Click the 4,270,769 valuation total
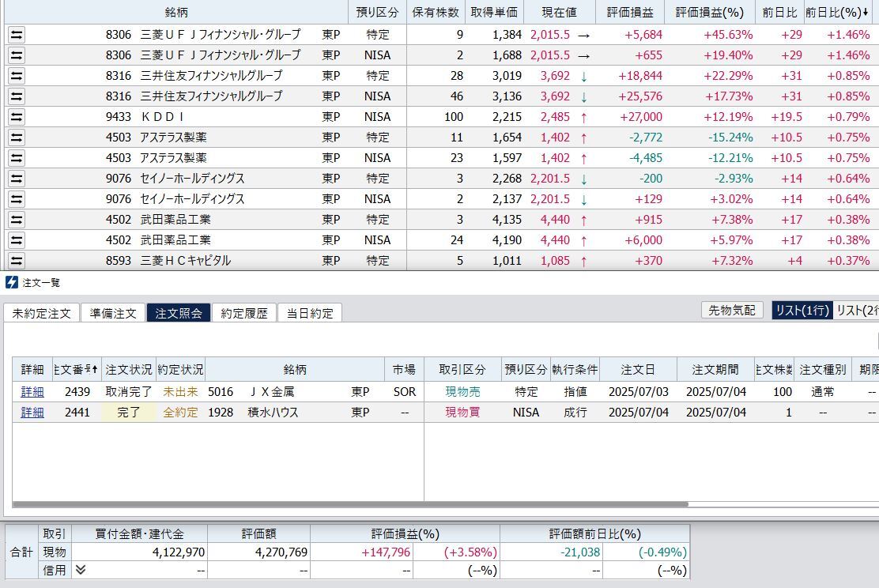879x588 pixels. [281, 552]
